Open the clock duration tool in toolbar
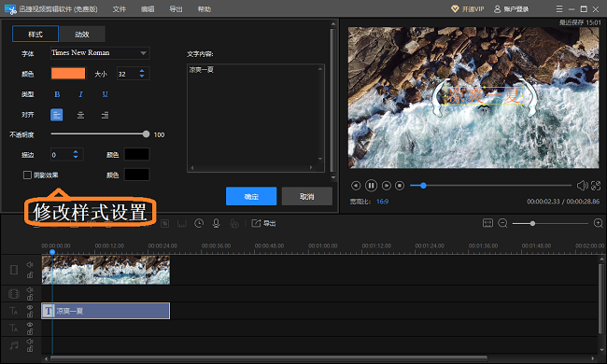Screen dimensions: 607x364 point(199,223)
